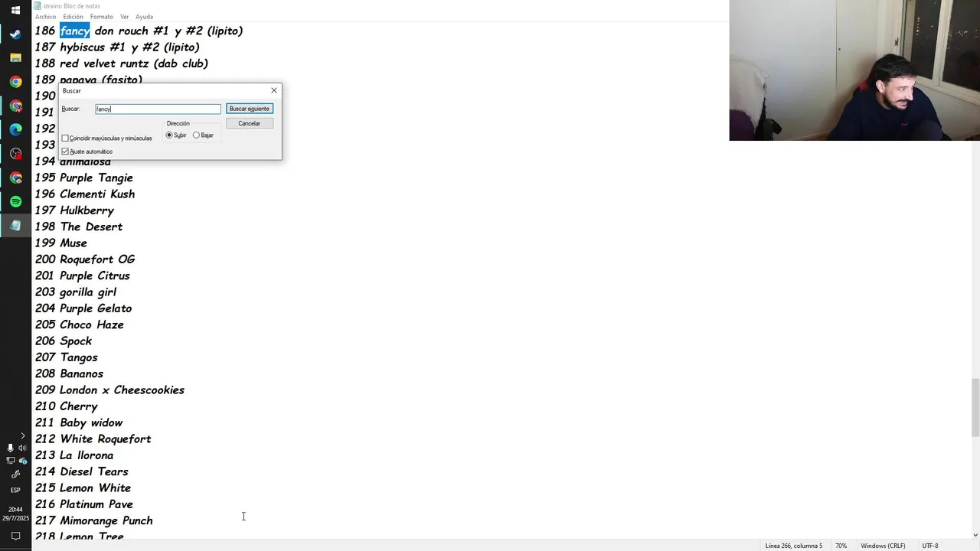Click Windows (CRLF) in status bar
This screenshot has height=551, width=980.
(x=883, y=546)
